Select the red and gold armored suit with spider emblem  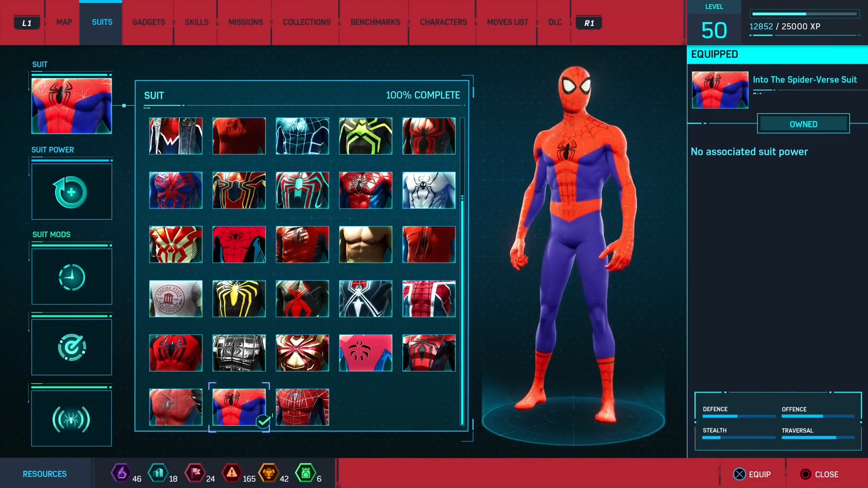pos(302,353)
